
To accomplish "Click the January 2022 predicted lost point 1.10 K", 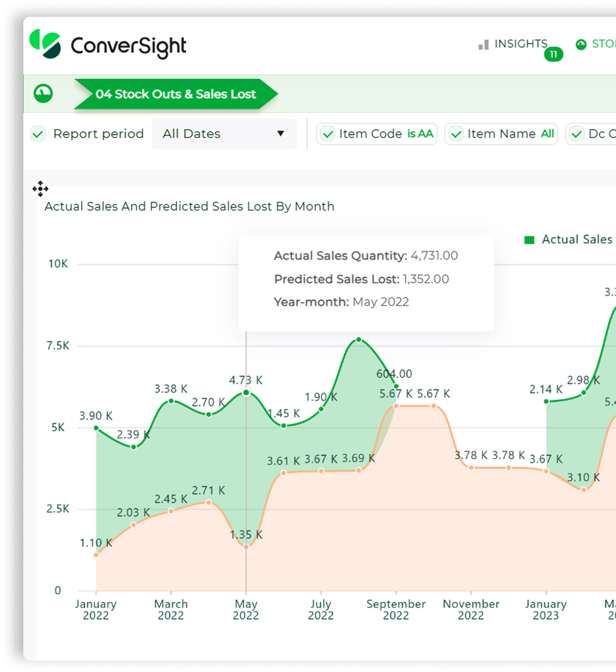I will (x=96, y=555).
